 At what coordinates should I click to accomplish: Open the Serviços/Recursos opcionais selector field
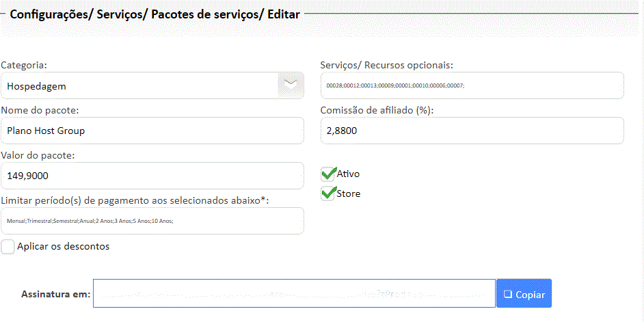coord(472,85)
